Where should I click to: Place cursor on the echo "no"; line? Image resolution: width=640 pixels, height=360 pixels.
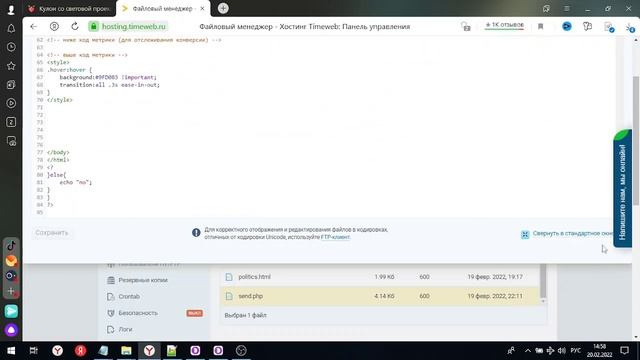[x=76, y=182]
